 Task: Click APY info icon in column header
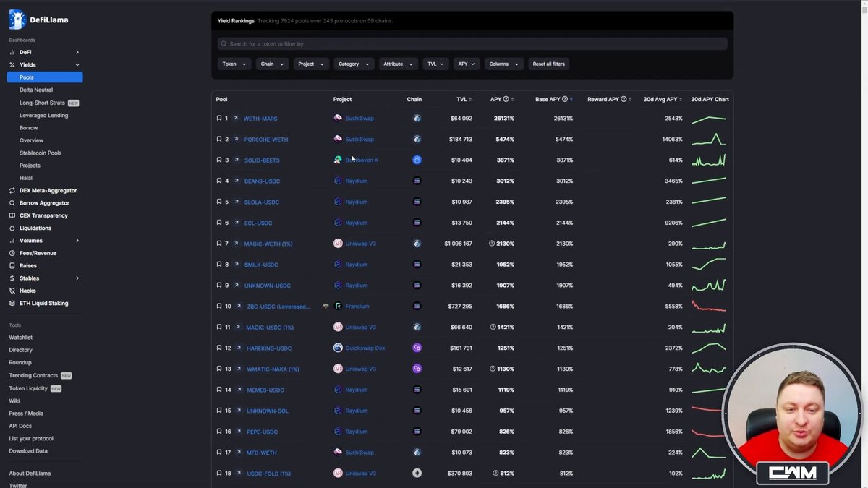point(506,99)
